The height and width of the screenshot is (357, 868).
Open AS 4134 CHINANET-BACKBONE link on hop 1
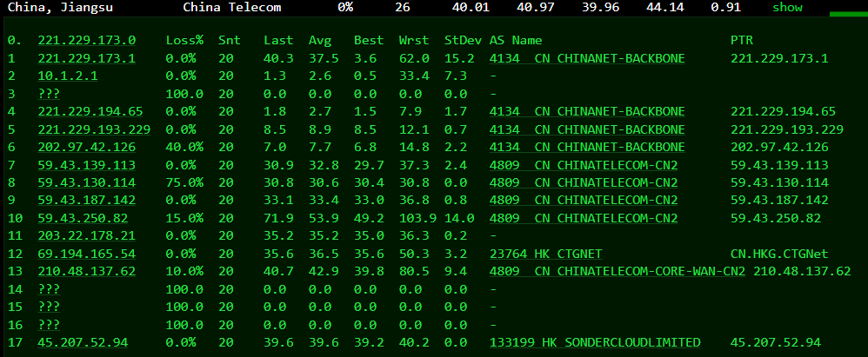coord(587,58)
